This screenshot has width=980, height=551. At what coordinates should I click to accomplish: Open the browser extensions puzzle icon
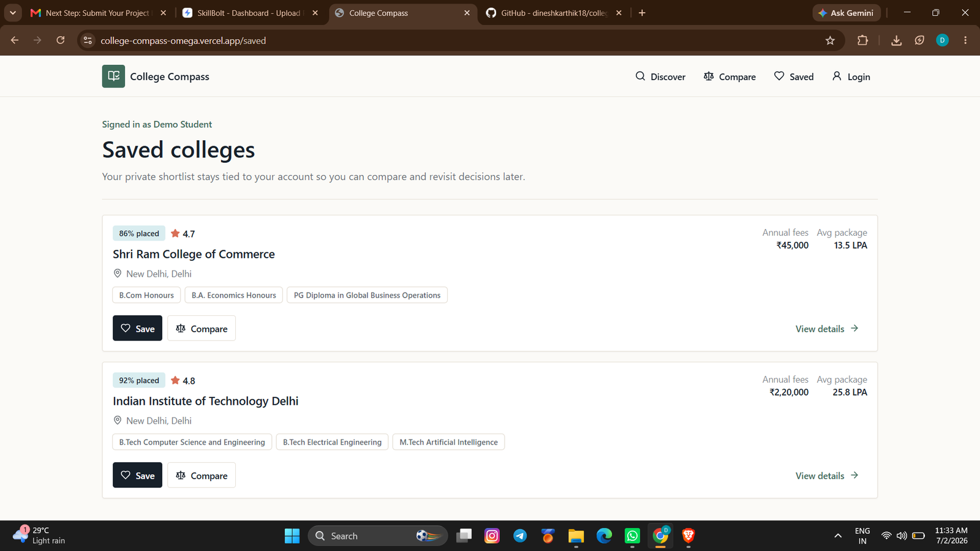pyautogui.click(x=862, y=40)
